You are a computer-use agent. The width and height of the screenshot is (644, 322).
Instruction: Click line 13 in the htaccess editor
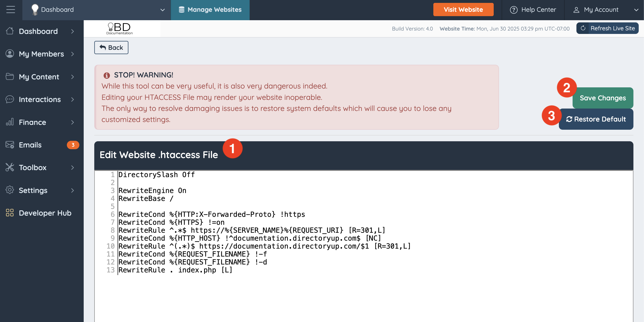pos(175,270)
